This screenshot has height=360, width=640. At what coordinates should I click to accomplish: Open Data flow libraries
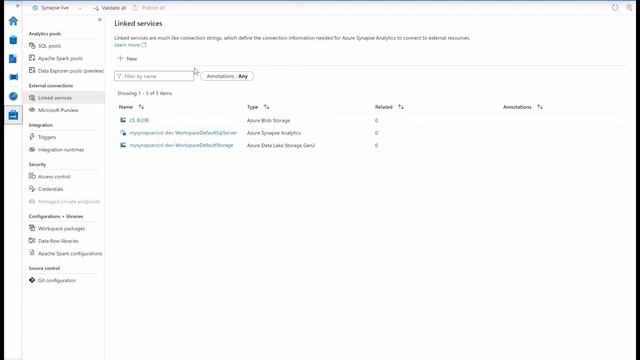58,241
